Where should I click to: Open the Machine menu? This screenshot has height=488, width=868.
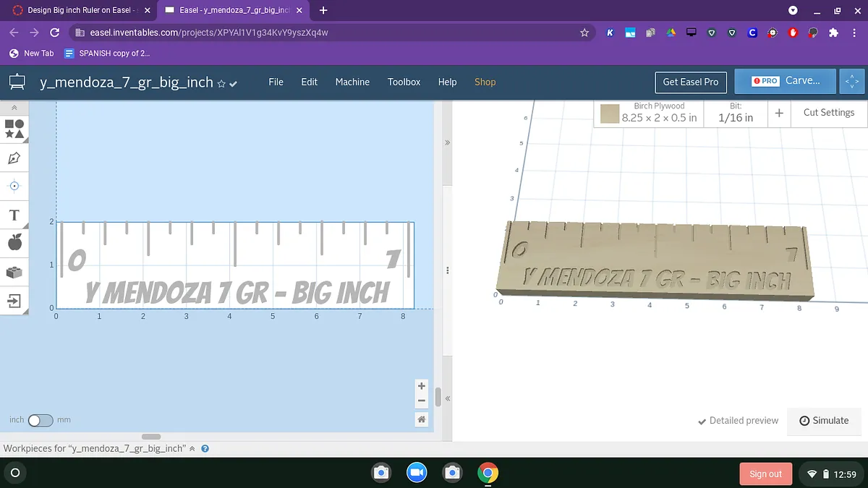click(352, 82)
